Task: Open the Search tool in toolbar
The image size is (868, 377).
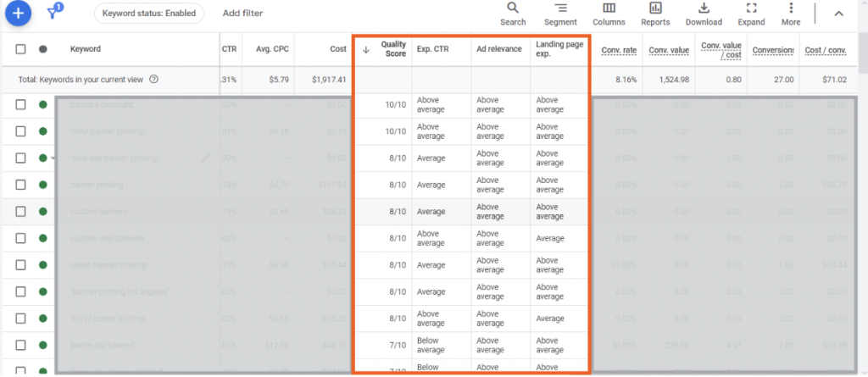Action: [513, 13]
